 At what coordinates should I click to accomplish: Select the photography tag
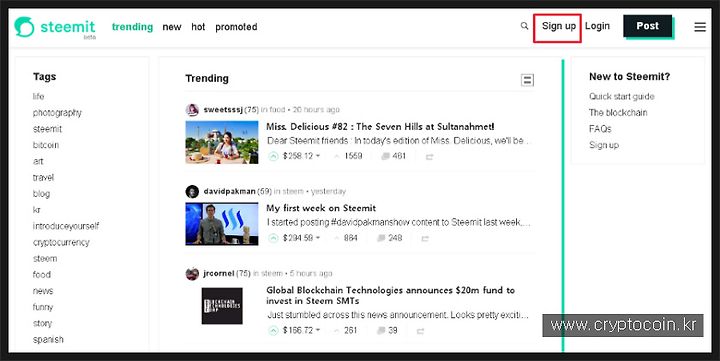(x=57, y=113)
